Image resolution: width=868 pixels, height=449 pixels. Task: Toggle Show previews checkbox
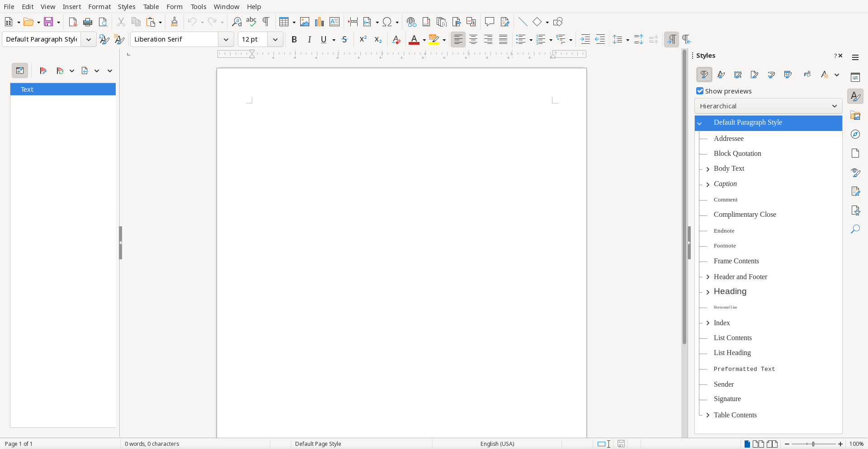coord(700,91)
